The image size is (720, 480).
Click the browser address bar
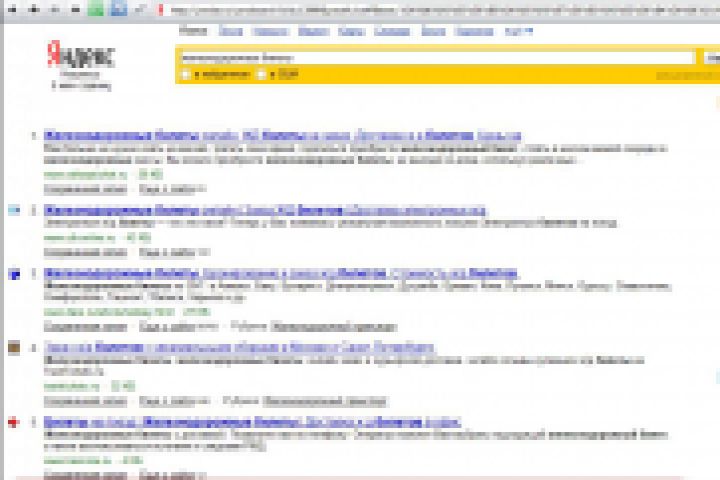[x=441, y=10]
